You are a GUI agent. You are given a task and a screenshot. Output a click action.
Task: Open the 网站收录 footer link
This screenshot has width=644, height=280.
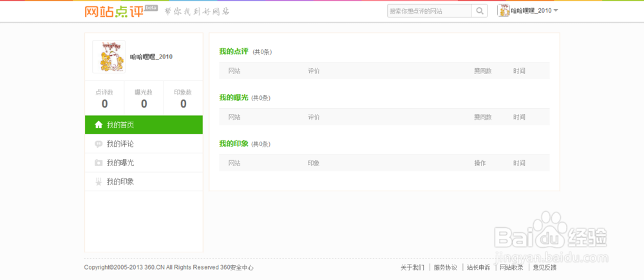click(511, 268)
